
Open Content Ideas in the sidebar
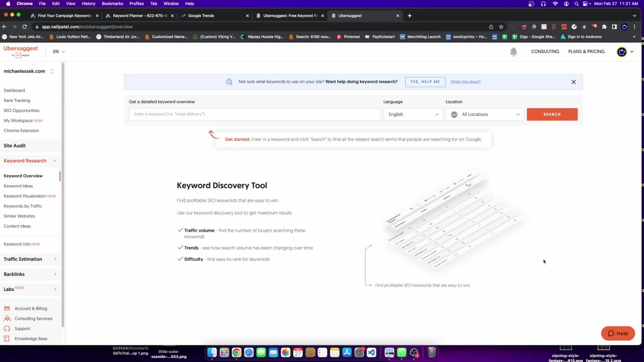[x=17, y=226]
